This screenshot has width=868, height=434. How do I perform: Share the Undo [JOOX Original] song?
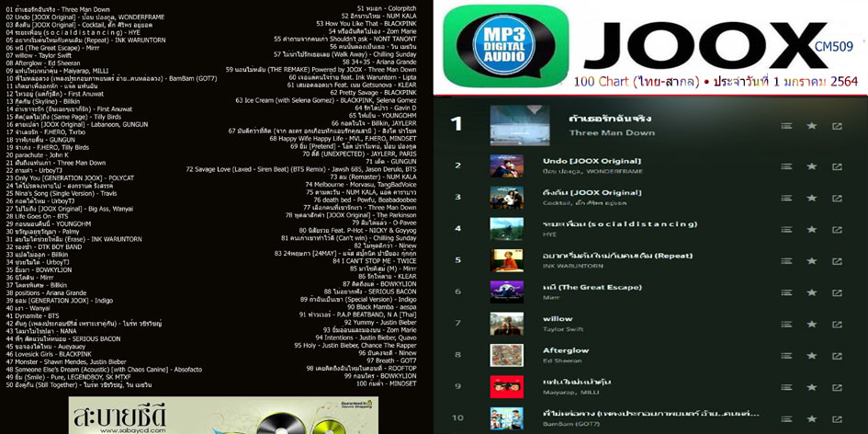837,166
